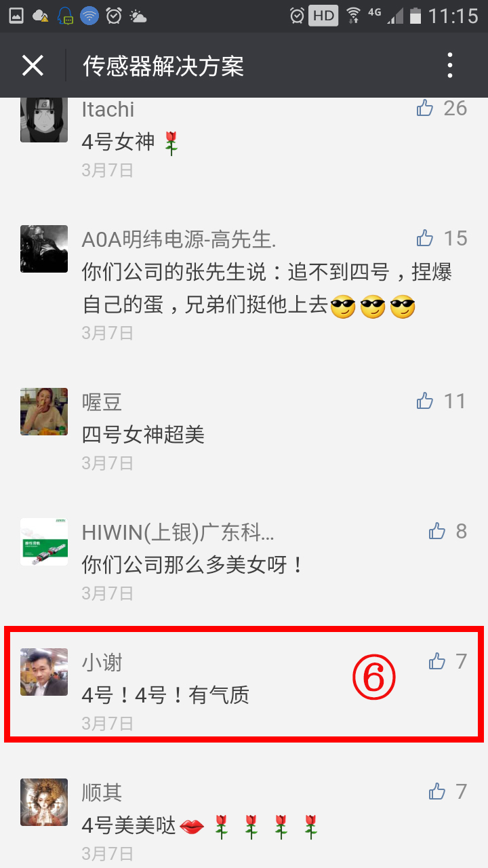This screenshot has height=868, width=488.
Task: Open the three-dot overflow menu
Action: 450,66
